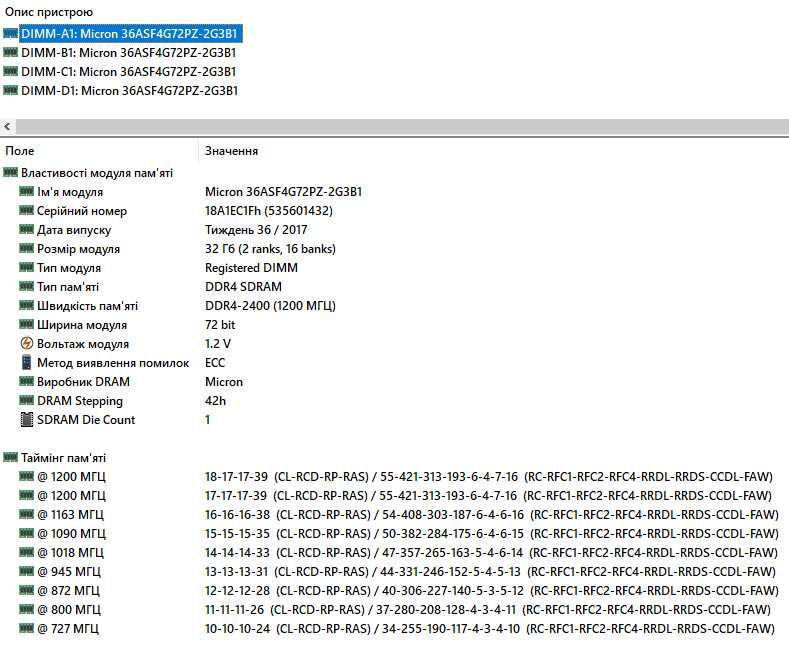789x648 pixels.
Task: Click the icon next to 'Розмір модуля'
Action: 27,249
